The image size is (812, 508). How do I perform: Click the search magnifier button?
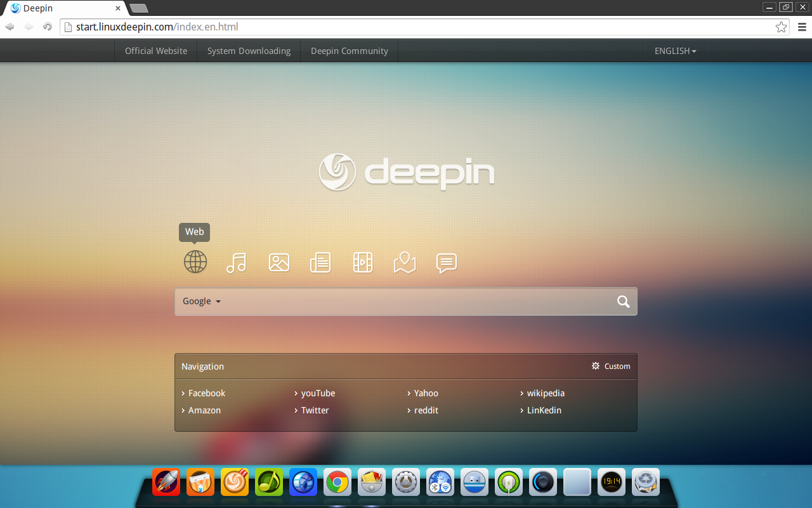623,301
